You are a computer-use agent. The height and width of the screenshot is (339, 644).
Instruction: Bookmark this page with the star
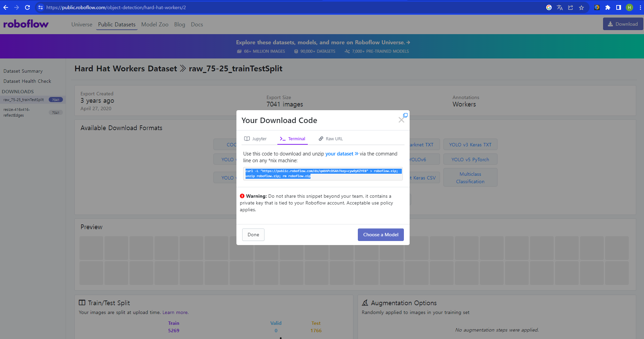click(581, 7)
